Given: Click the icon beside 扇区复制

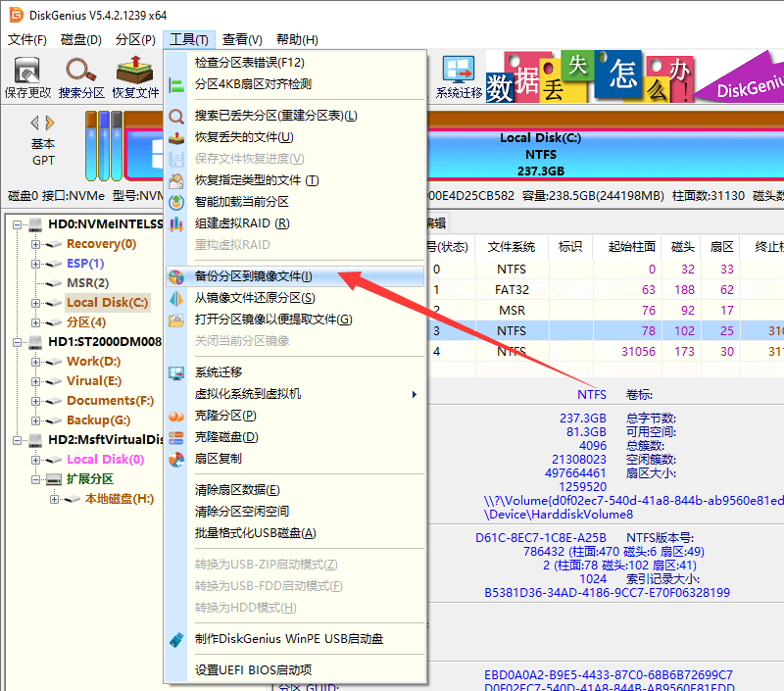Looking at the screenshot, I should pos(176,459).
